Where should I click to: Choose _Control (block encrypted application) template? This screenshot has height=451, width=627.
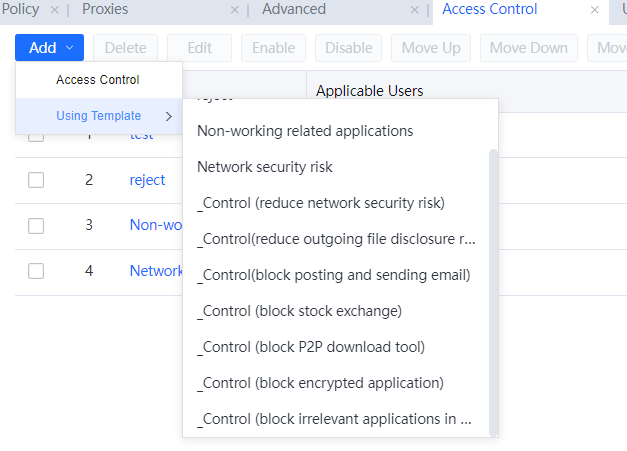tap(321, 383)
